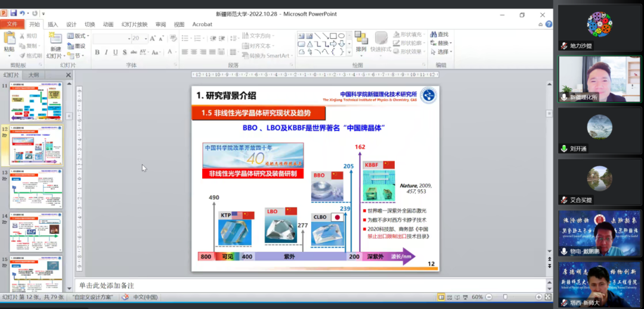Create a new slide with 新建幻灯片 icon
The image size is (644, 309).
[55, 39]
